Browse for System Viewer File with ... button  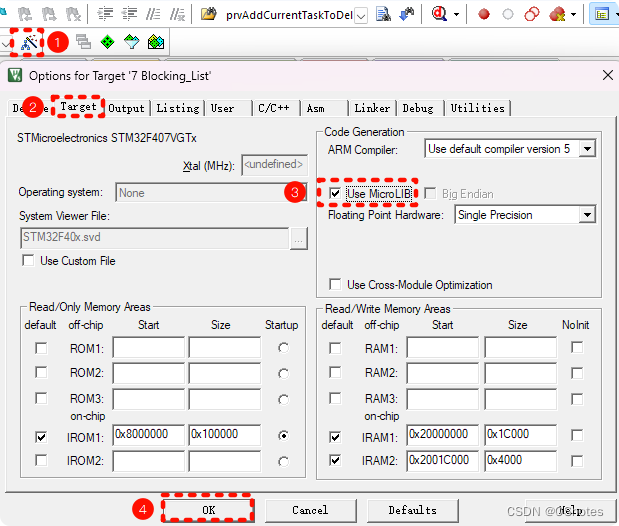(298, 239)
